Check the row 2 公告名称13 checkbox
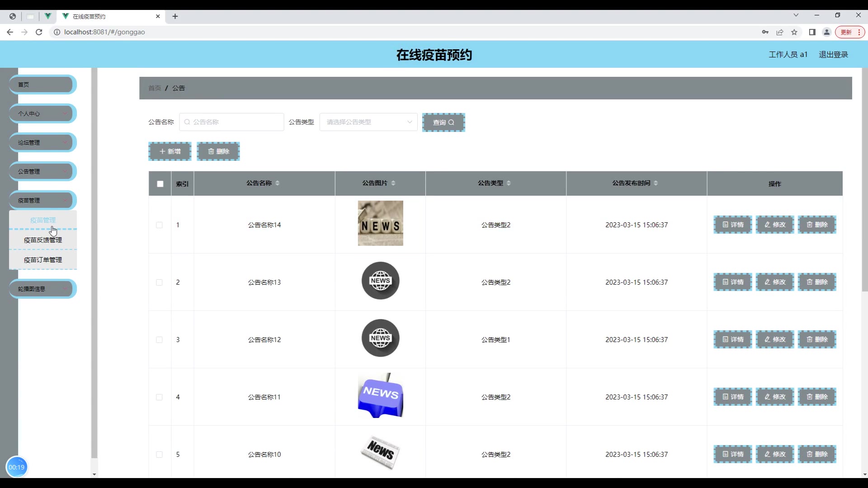Viewport: 868px width, 488px height. coord(159,282)
